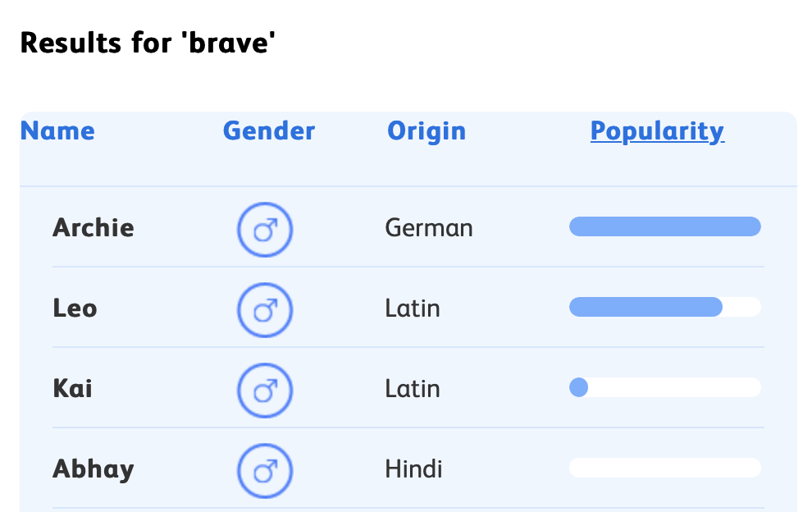Click the Origin column header
Image resolution: width=812 pixels, height=512 pixels.
tap(427, 131)
